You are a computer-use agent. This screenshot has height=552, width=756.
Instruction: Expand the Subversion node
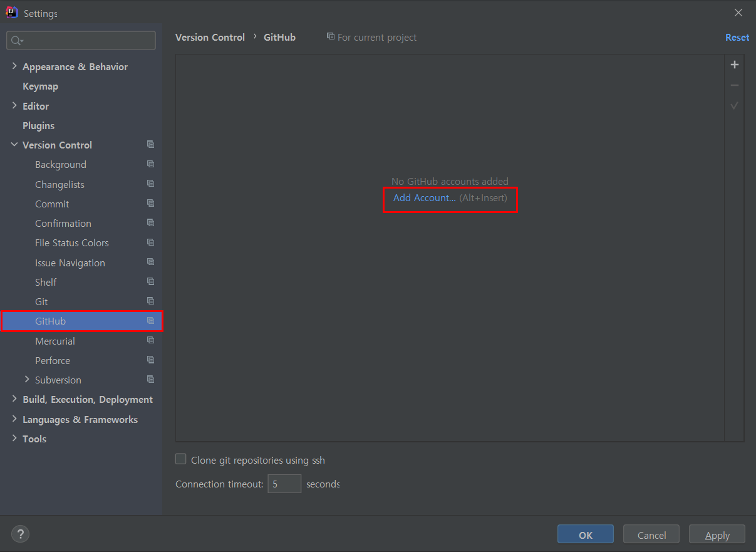click(x=27, y=379)
